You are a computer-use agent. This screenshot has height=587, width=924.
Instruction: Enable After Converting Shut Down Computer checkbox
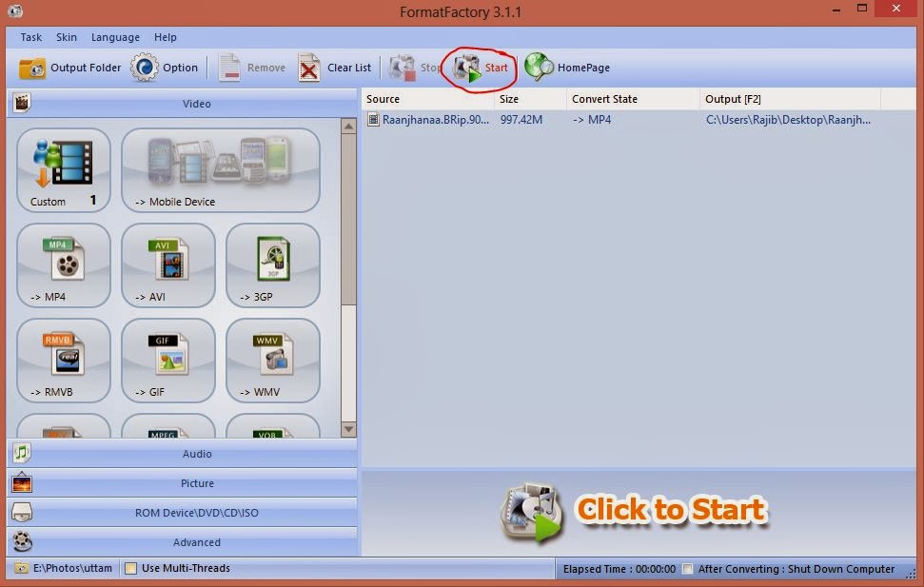coord(687,569)
